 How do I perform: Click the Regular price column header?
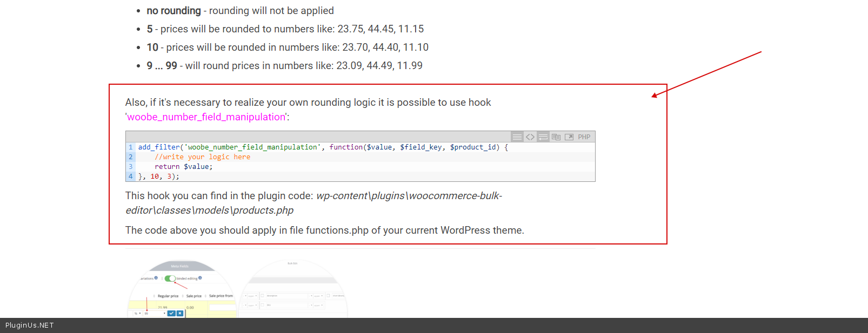[x=168, y=296]
